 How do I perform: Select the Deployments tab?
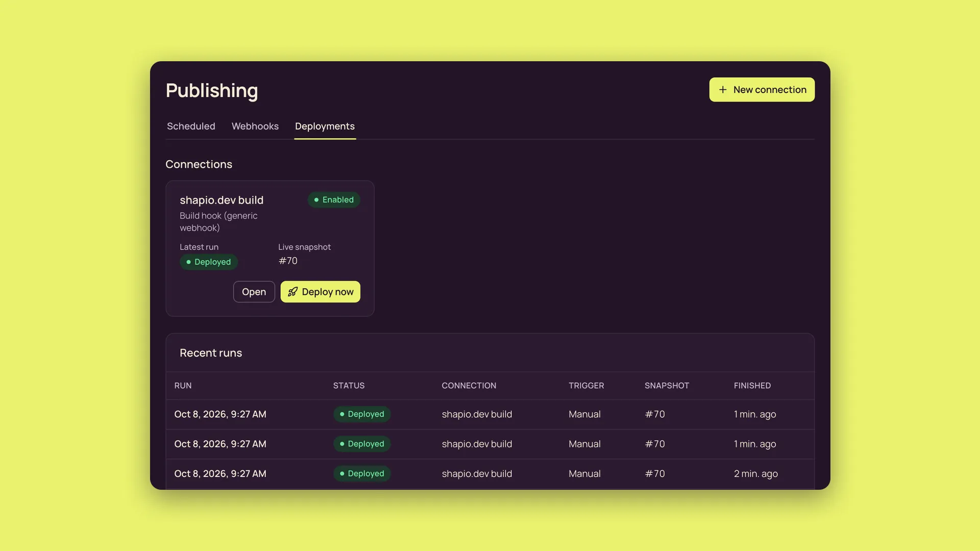tap(325, 126)
